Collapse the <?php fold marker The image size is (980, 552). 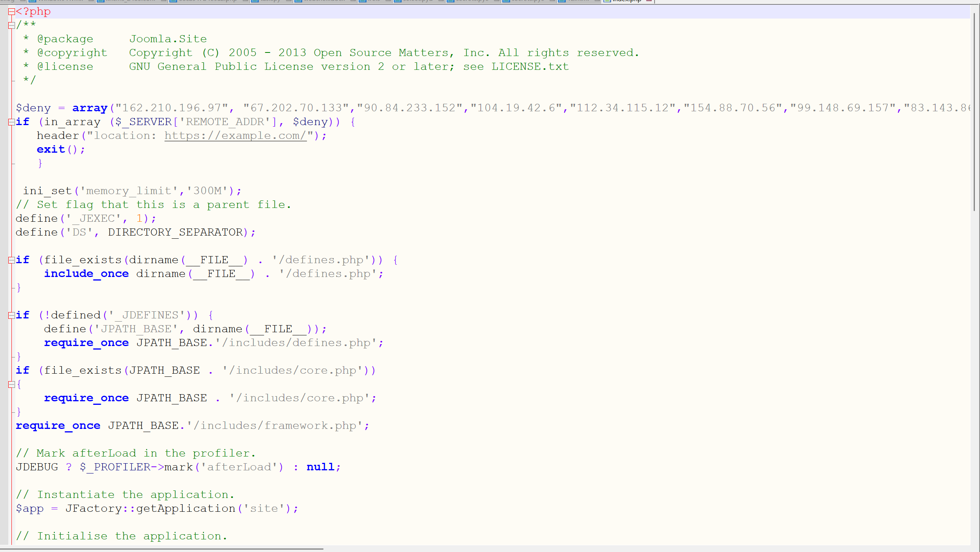(11, 12)
